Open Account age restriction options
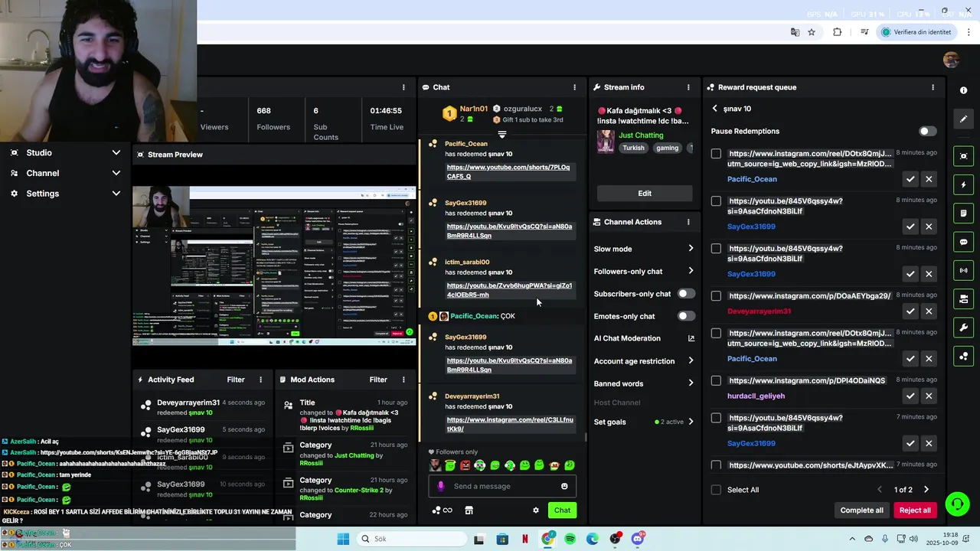This screenshot has width=980, height=551. [644, 361]
